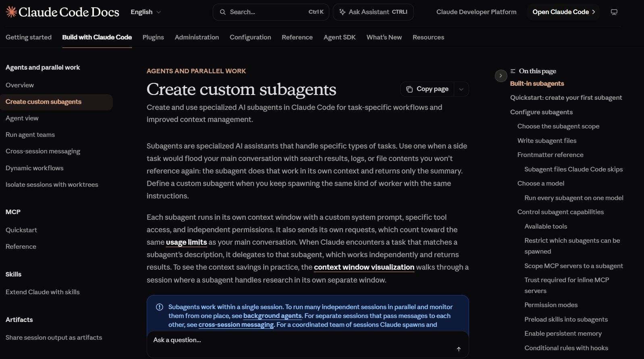Collapse the On this page sidebar arrow
The image size is (644, 359).
501,76
